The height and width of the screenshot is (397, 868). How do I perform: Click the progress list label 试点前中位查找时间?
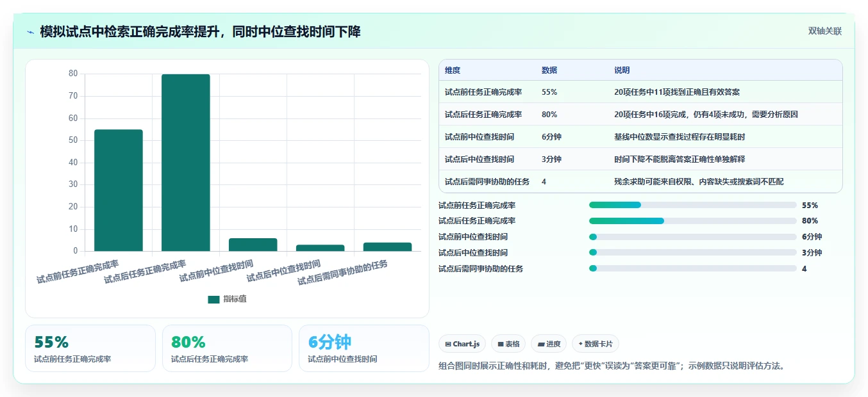click(473, 237)
